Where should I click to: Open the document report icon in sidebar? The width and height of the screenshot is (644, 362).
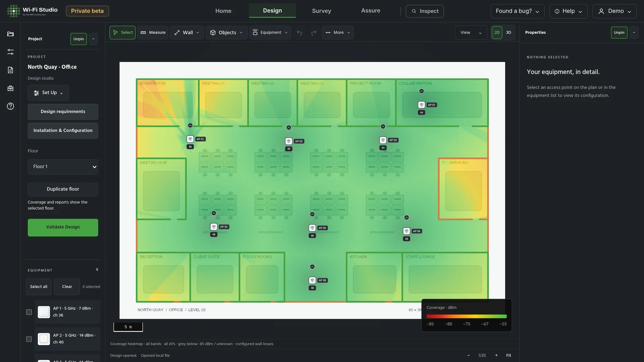(x=10, y=70)
